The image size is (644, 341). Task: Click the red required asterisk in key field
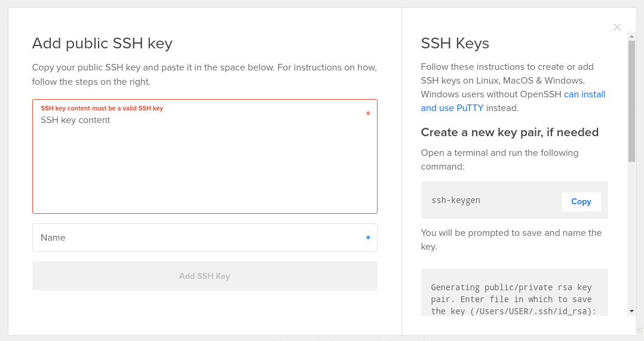coord(368,113)
